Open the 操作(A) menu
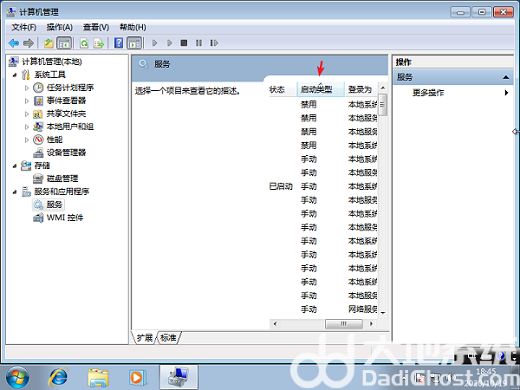Screen dimensions: 520x390 59,27
